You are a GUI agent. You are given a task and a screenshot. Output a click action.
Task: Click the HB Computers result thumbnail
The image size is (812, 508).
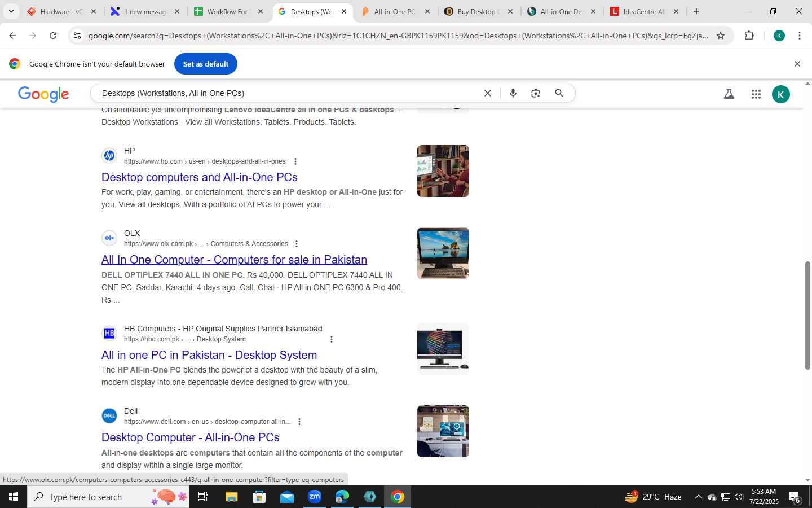point(443,349)
